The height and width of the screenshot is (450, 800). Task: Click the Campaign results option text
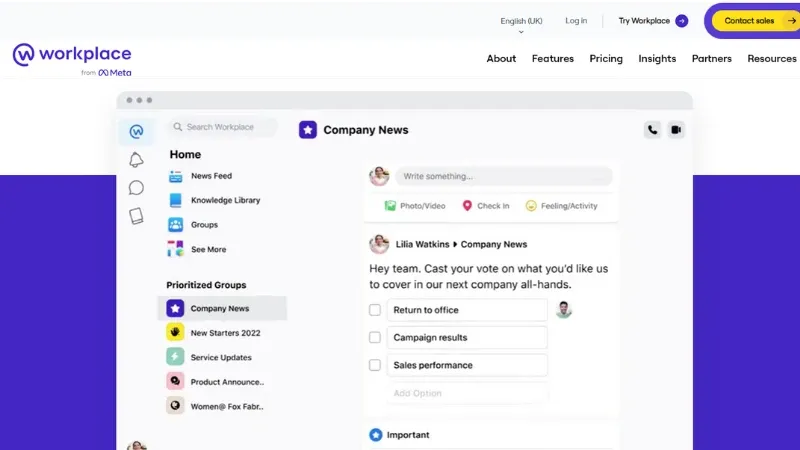point(430,337)
